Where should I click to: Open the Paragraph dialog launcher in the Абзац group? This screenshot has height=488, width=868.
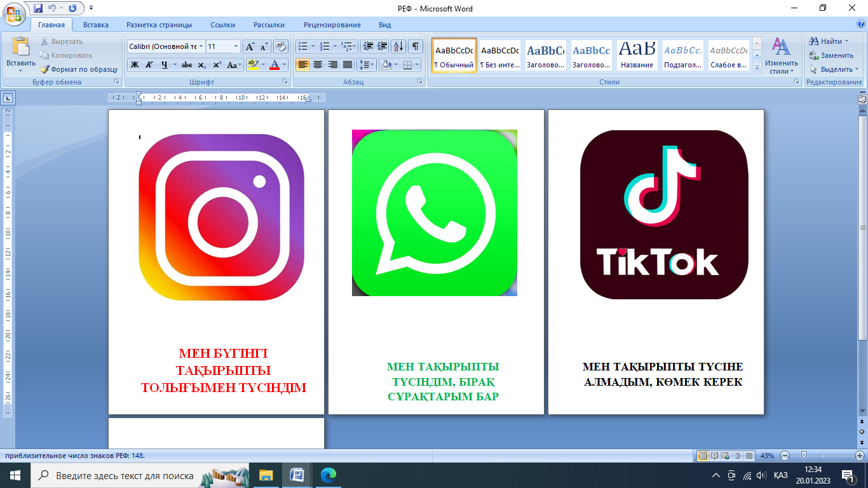(x=420, y=82)
